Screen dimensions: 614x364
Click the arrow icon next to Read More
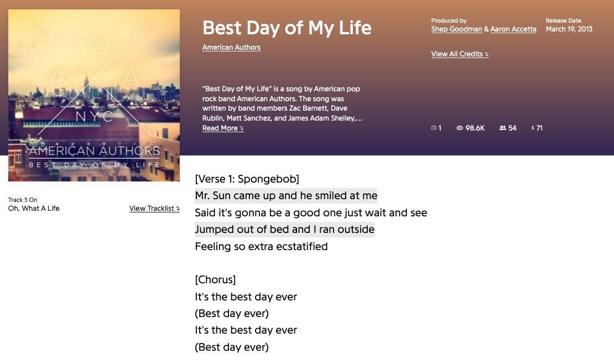(x=241, y=128)
